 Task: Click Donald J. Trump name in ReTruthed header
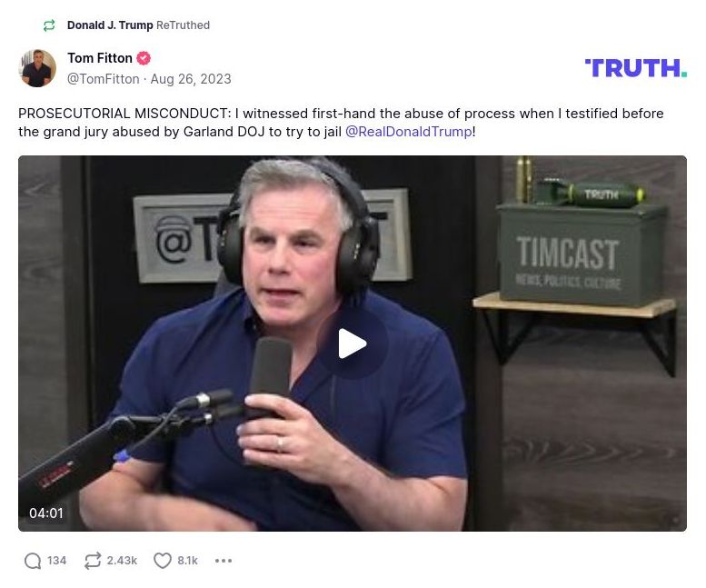(110, 25)
